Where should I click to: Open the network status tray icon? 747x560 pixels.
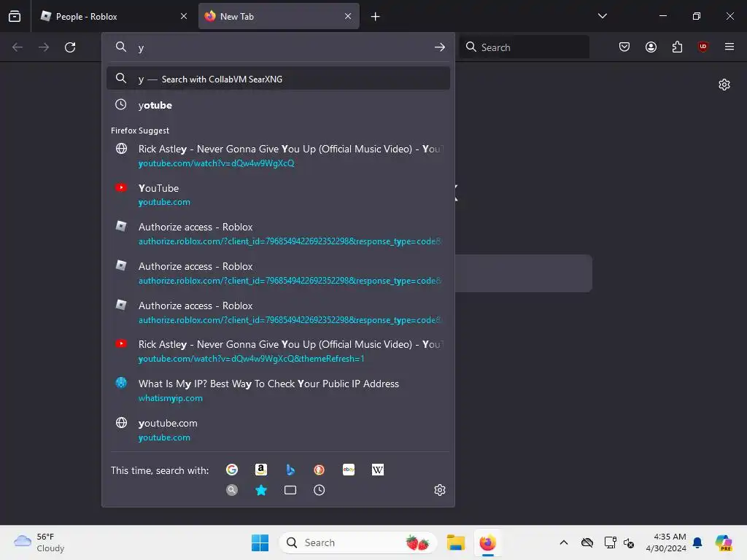(610, 542)
